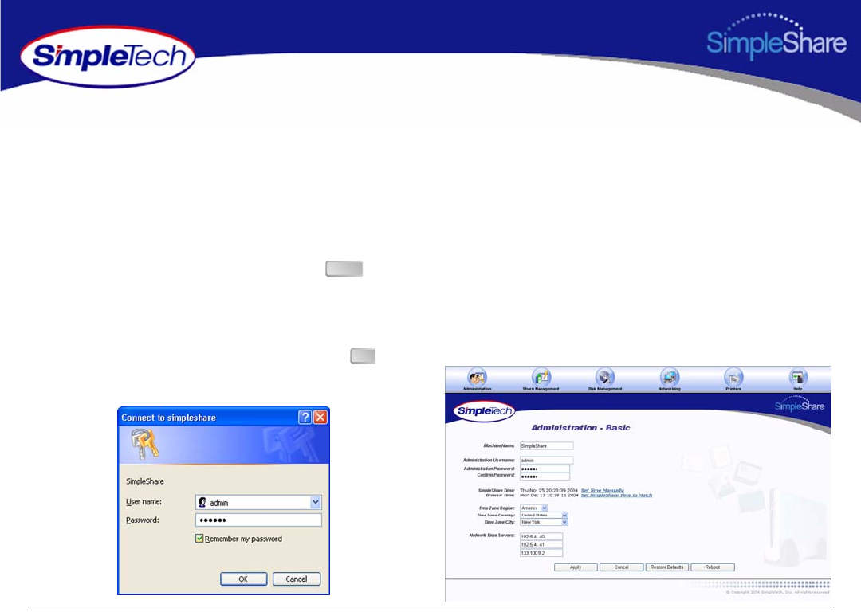Click the first Network Time Server field 192.5.41.40
861x616 pixels.
[541, 536]
